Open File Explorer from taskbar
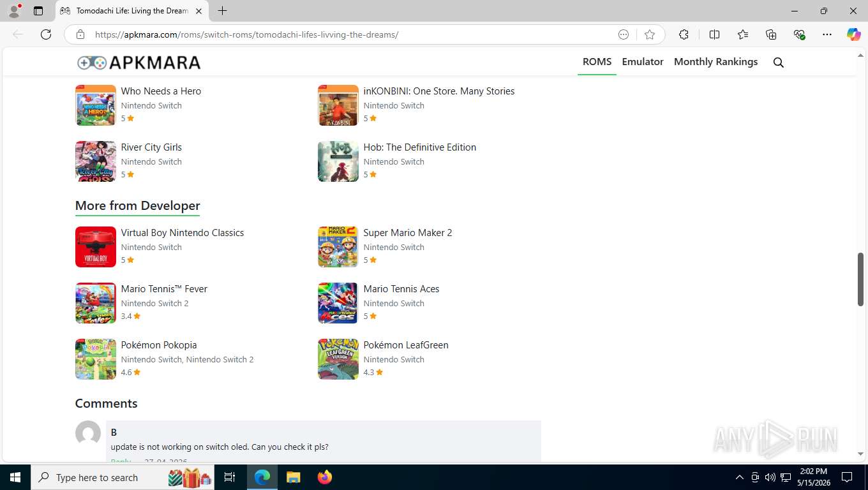 tap(293, 477)
